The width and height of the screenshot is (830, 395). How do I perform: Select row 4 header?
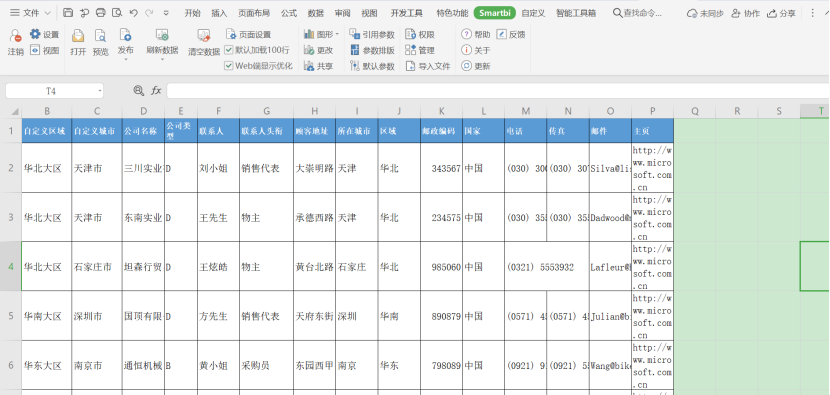coord(11,266)
